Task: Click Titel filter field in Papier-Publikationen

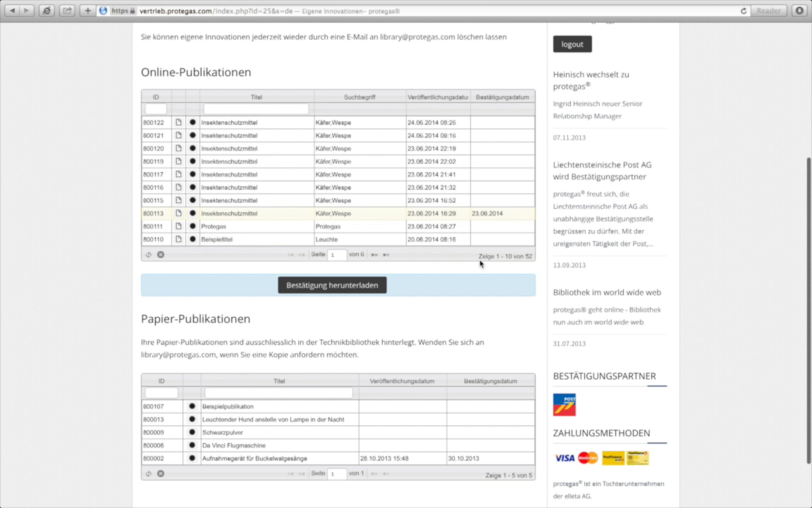Action: 278,393
